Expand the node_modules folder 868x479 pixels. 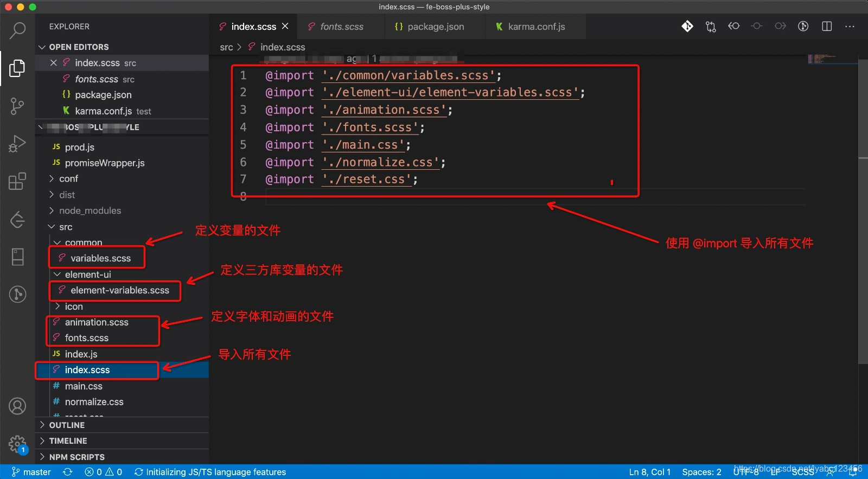(x=122, y=210)
